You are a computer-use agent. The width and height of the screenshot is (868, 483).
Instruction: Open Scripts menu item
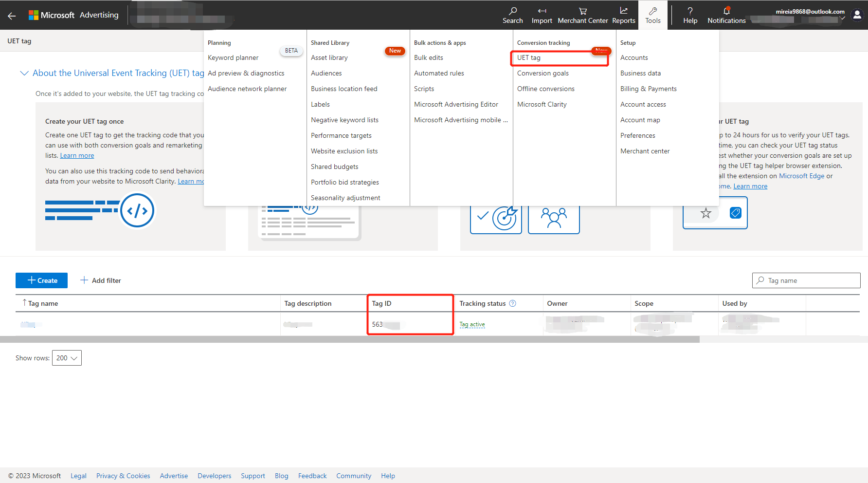pyautogui.click(x=424, y=89)
